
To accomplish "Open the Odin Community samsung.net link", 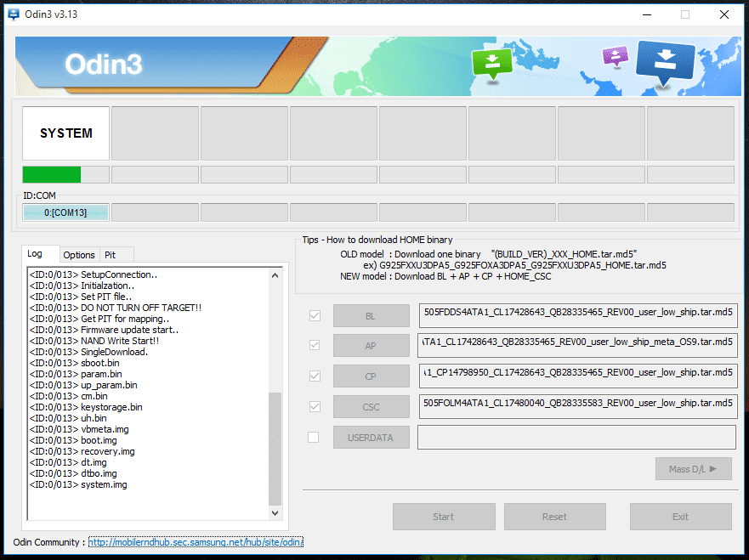I will tap(196, 542).
